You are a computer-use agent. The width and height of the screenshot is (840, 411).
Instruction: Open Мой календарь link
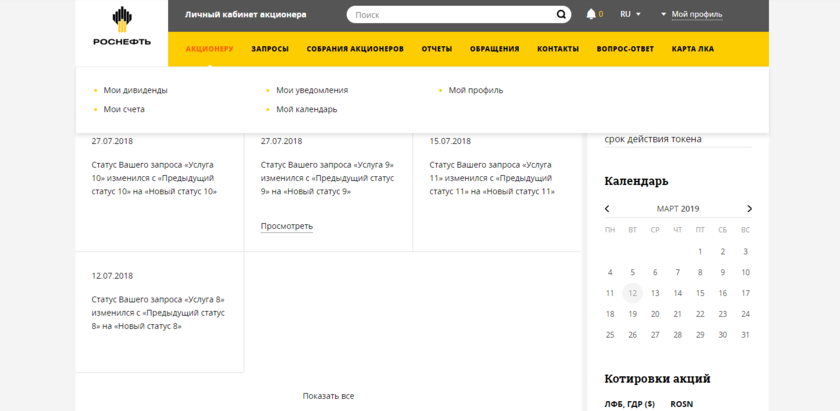306,109
